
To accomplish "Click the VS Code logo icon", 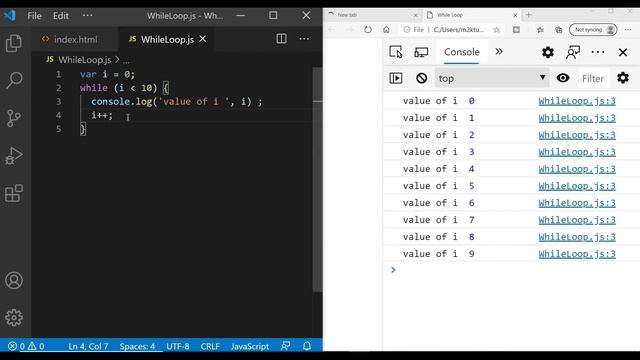I will click(10, 16).
